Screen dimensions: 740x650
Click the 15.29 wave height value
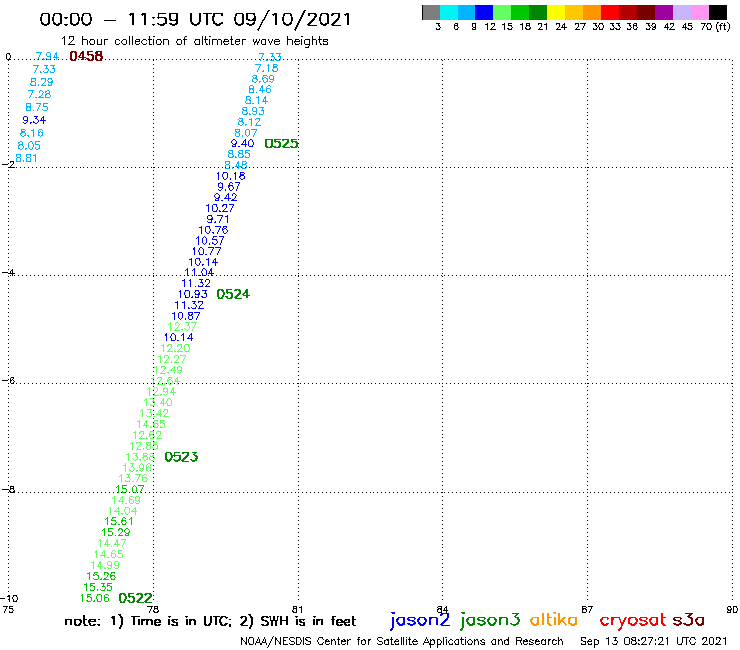(x=116, y=532)
